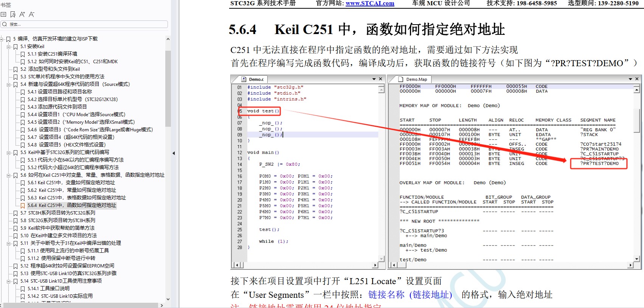
Task: Jump to bookmark 5.4.4 设置项目1 CPU Mode
Action: click(76, 115)
